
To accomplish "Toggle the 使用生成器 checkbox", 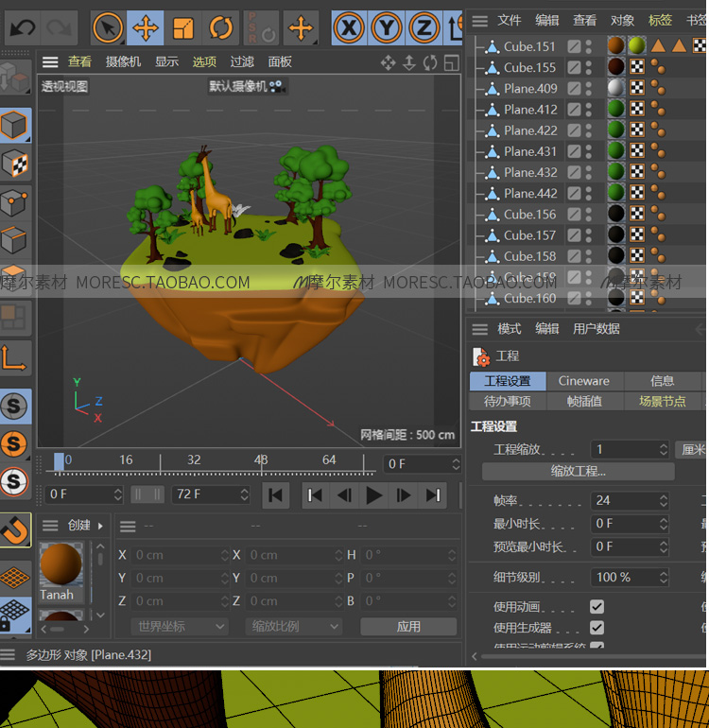I will tap(597, 628).
